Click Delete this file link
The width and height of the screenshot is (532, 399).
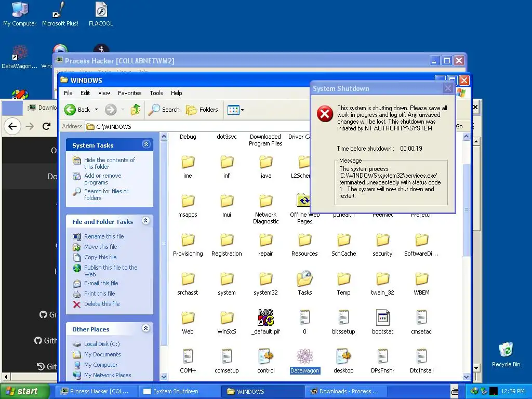click(x=102, y=304)
